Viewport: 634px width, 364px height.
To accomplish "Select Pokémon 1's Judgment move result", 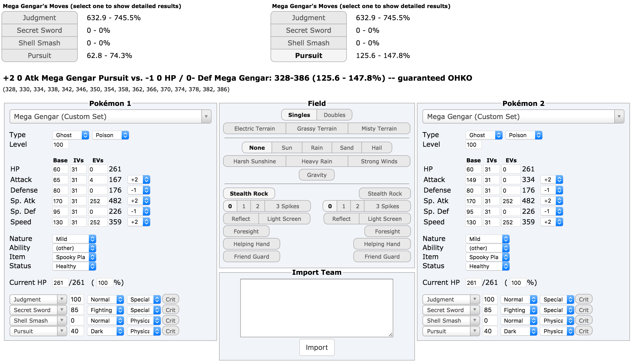I will pos(39,18).
